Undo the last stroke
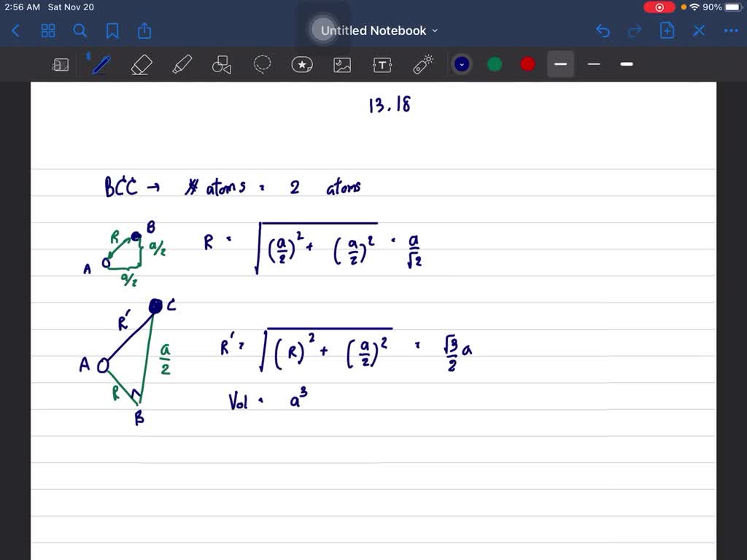The height and width of the screenshot is (560, 747). click(603, 31)
